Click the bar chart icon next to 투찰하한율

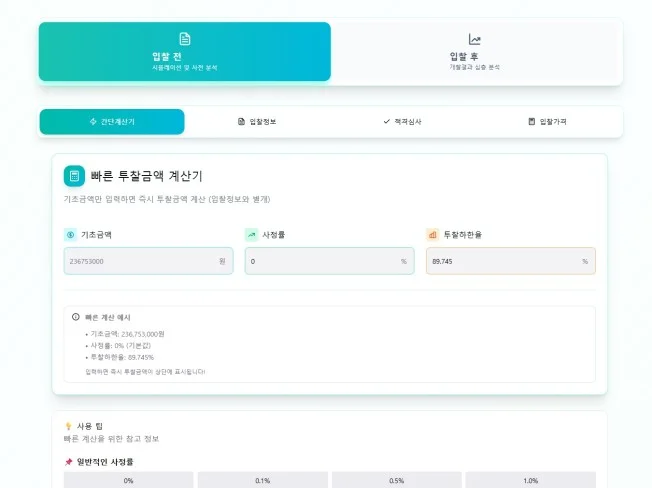coord(432,234)
